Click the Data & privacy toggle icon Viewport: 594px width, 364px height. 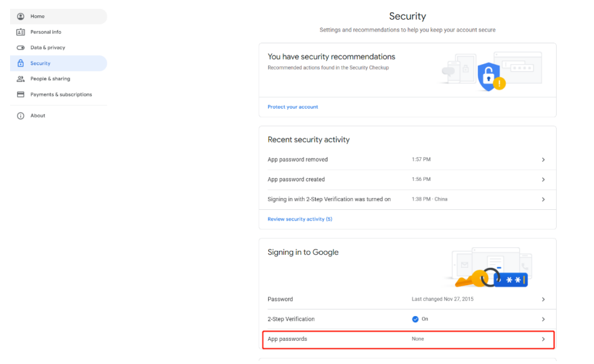coord(20,47)
